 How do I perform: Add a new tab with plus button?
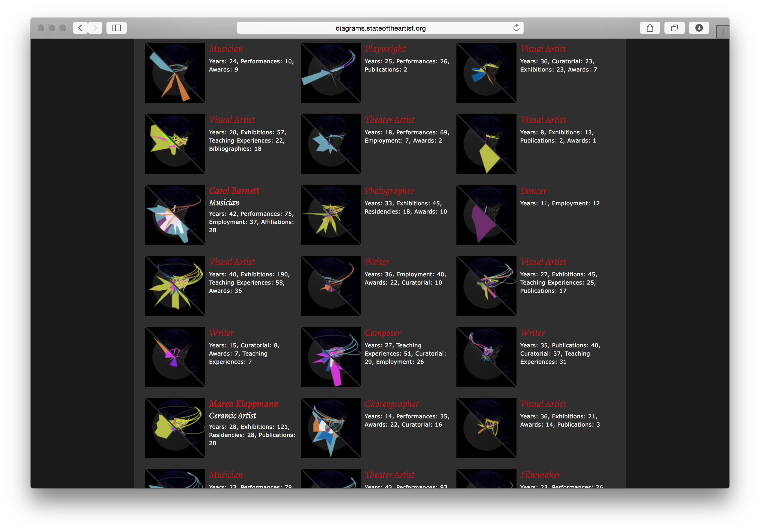tap(723, 32)
